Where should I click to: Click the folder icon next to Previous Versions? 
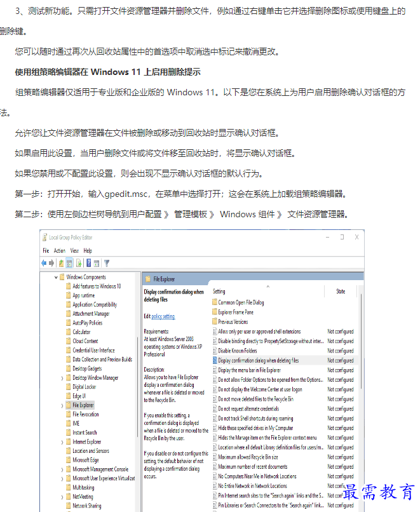[215, 321]
